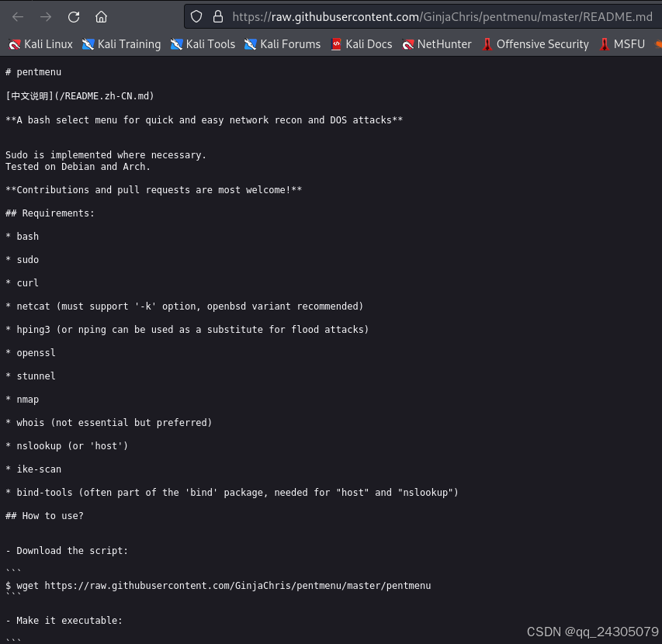Image resolution: width=662 pixels, height=644 pixels.
Task: Click the netcat requirement line
Action: (x=185, y=306)
